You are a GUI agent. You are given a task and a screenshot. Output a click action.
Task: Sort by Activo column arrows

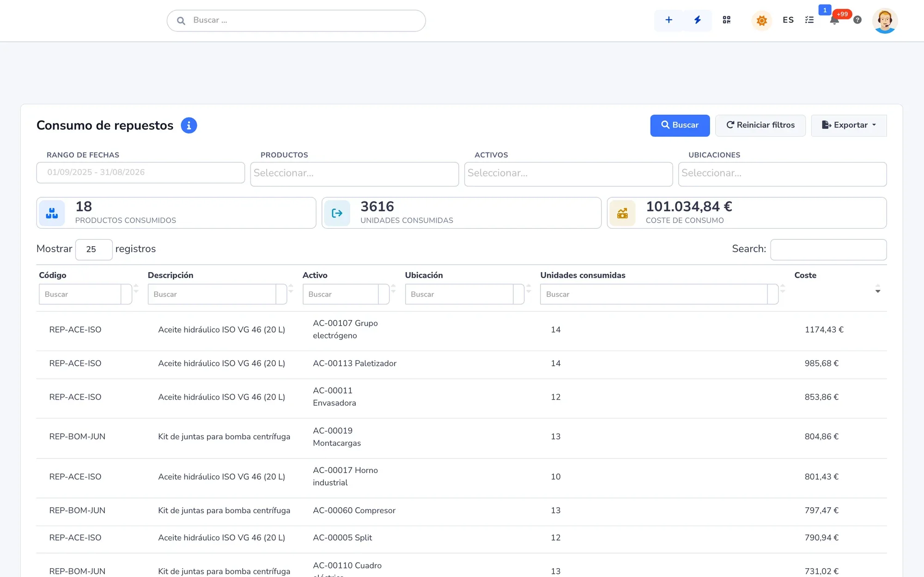(393, 289)
